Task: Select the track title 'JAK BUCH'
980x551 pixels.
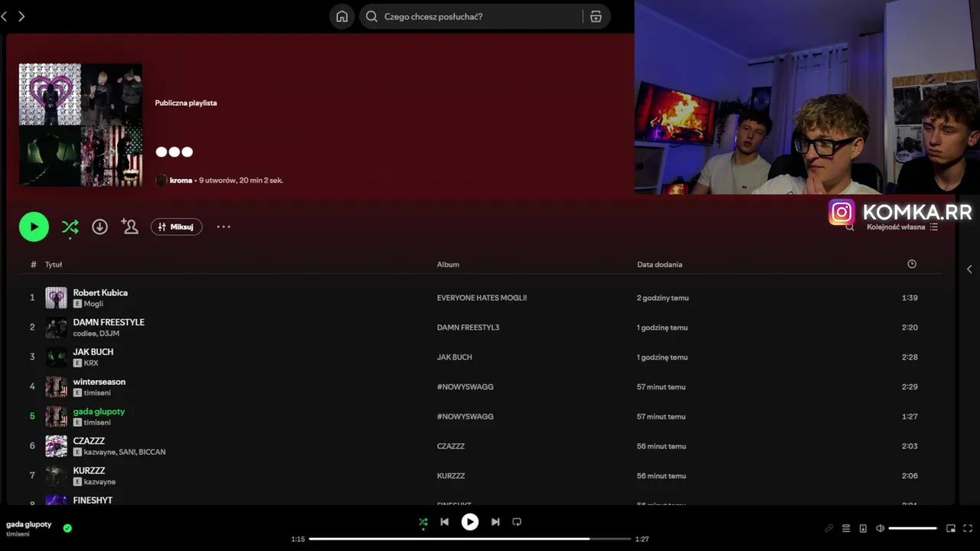Action: click(93, 352)
